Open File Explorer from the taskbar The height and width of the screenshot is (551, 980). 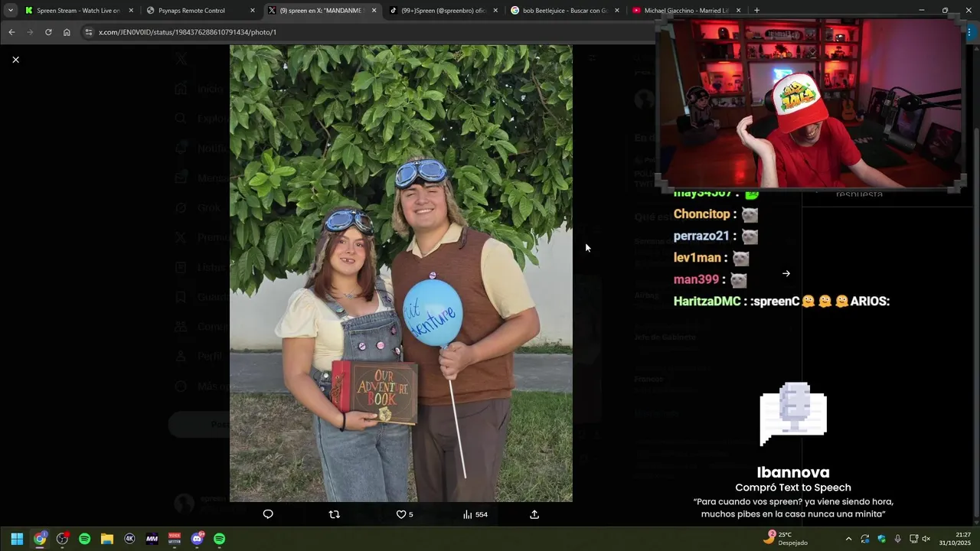[107, 539]
